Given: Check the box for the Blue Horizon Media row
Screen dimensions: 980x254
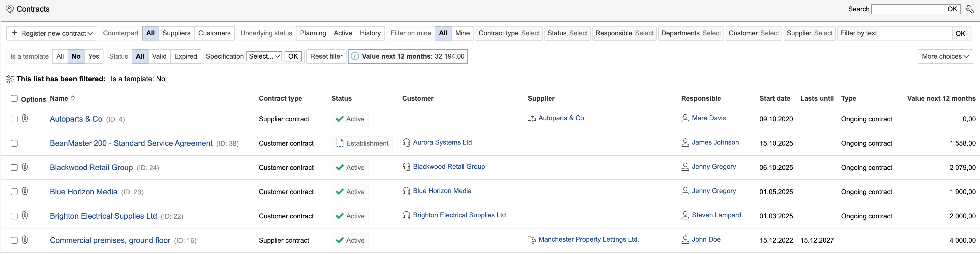Looking at the screenshot, I should 14,192.
